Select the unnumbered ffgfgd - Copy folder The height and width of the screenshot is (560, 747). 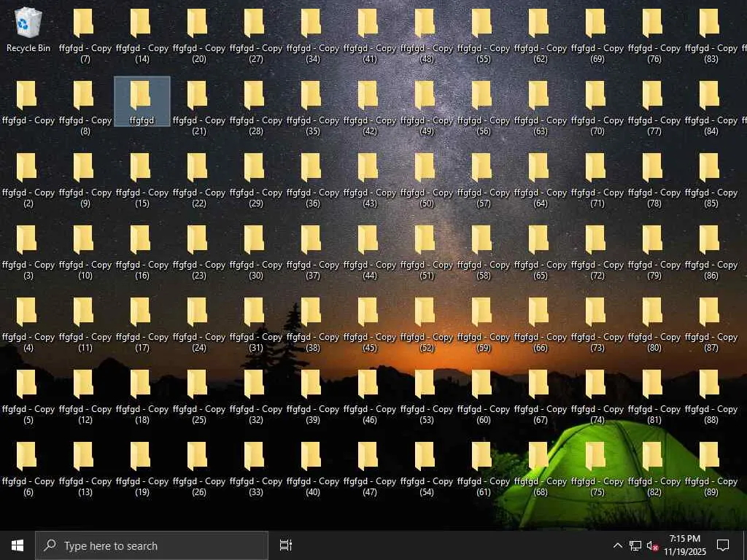[28, 102]
